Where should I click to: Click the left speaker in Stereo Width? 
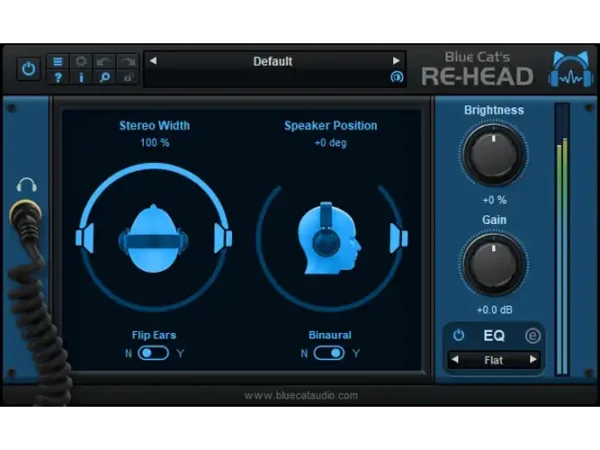(x=85, y=238)
